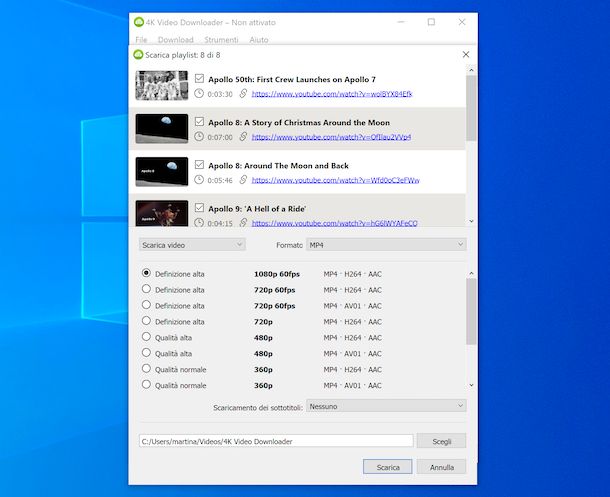
Task: Uncheck Apollo 50th: First Crew Launches video
Action: pyautogui.click(x=199, y=79)
